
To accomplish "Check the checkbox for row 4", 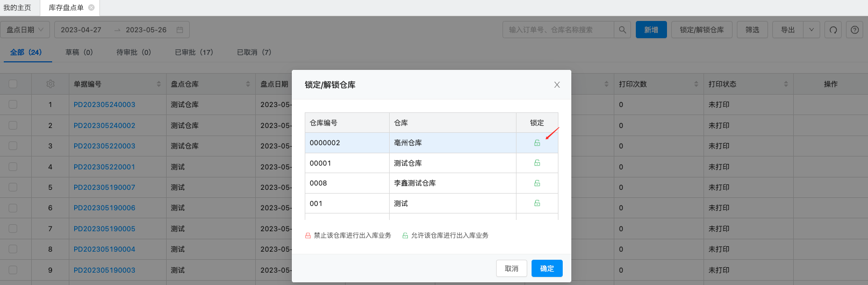I will (13, 167).
